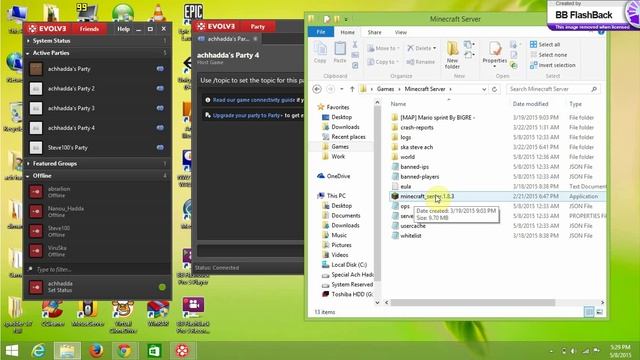Click the green online status dot for achhadda
The height and width of the screenshot is (360, 640).
click(x=162, y=287)
